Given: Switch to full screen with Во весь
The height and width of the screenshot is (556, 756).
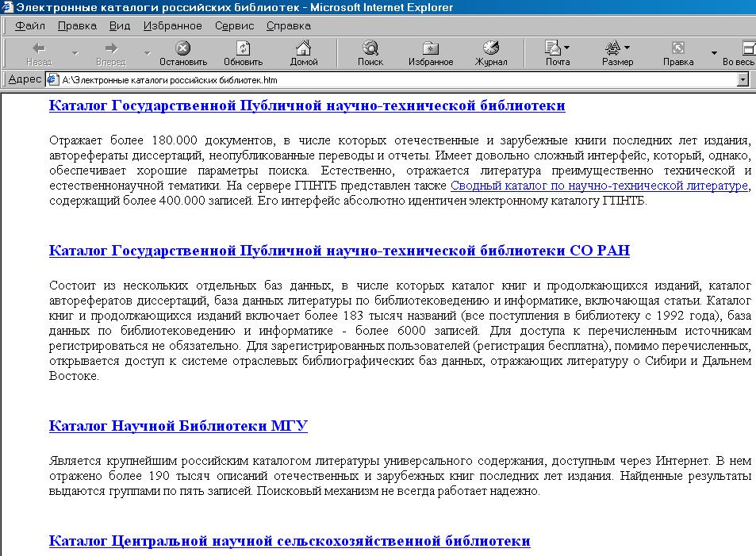Looking at the screenshot, I should click(739, 52).
